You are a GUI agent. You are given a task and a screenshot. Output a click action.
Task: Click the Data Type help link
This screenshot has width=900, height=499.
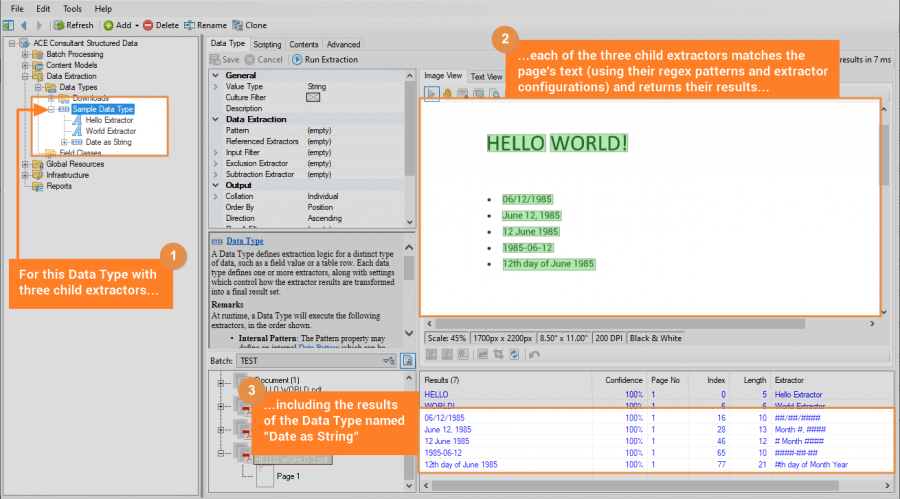(x=245, y=241)
